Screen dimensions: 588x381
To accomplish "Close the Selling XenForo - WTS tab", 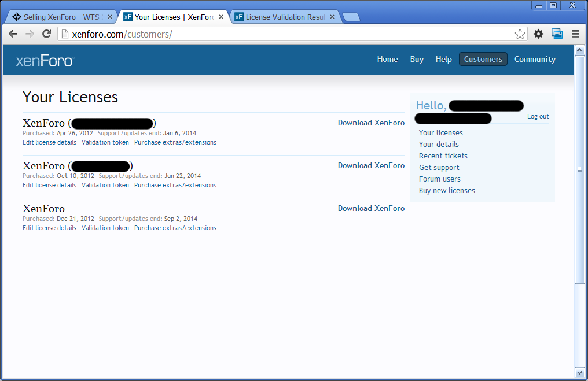I will 110,17.
